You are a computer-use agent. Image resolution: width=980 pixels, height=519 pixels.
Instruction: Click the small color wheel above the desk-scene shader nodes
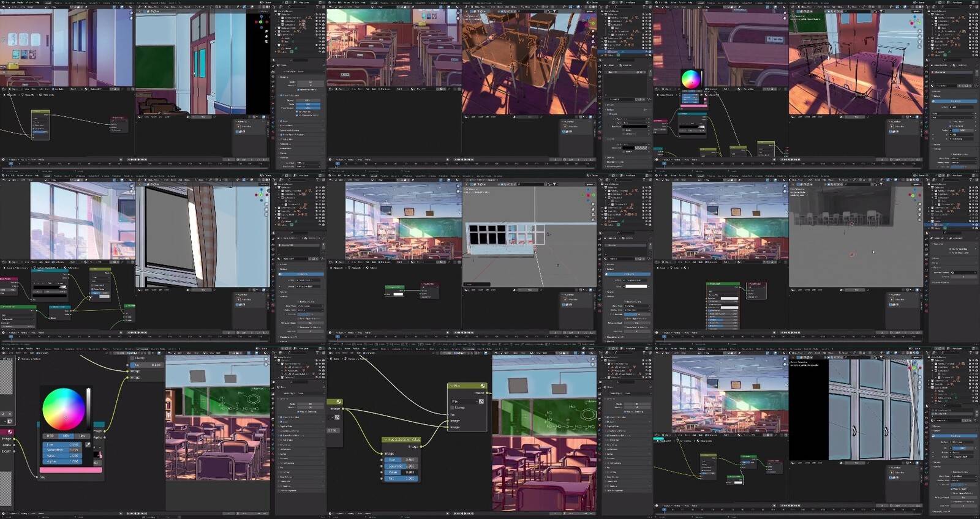[690, 80]
